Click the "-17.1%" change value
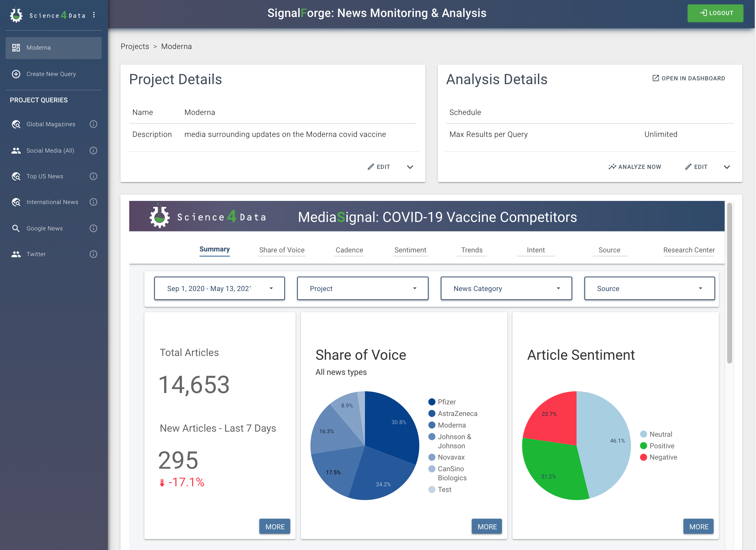The image size is (756, 550). (x=186, y=482)
